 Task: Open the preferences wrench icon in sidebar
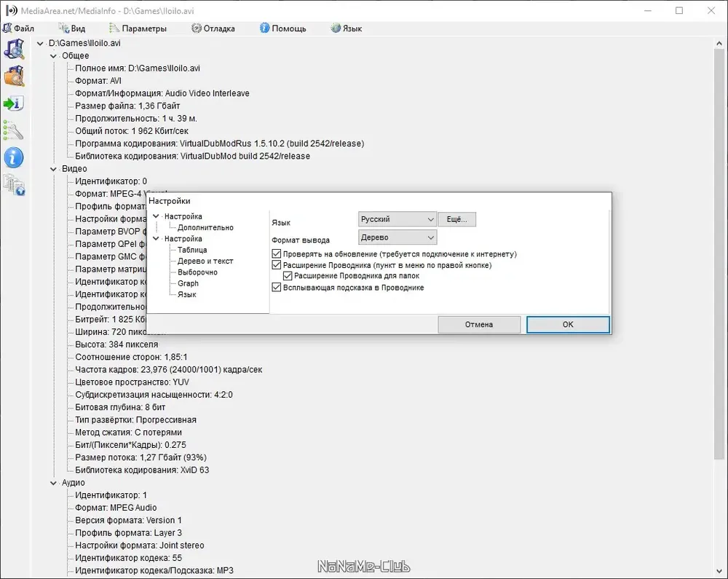tap(13, 130)
